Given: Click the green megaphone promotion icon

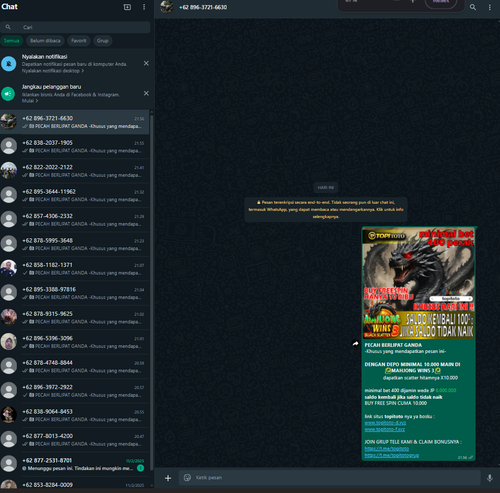Looking at the screenshot, I should (x=9, y=94).
